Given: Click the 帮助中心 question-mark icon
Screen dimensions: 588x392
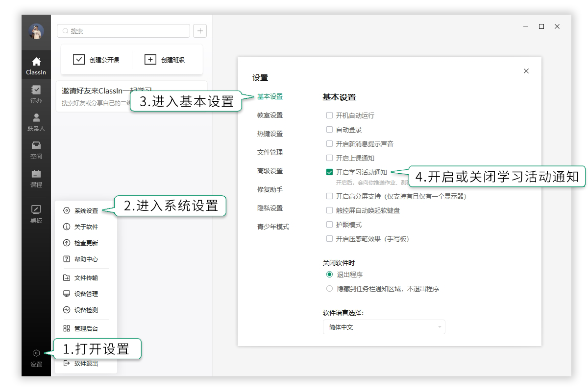Looking at the screenshot, I should coord(67,259).
